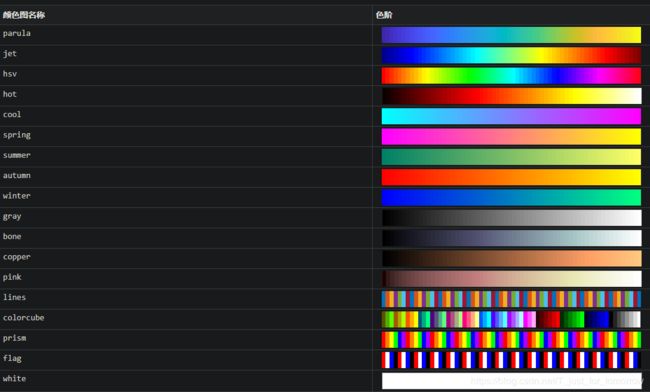650x392 pixels.
Task: Click the autumn red-yellow color bar
Action: pos(511,177)
